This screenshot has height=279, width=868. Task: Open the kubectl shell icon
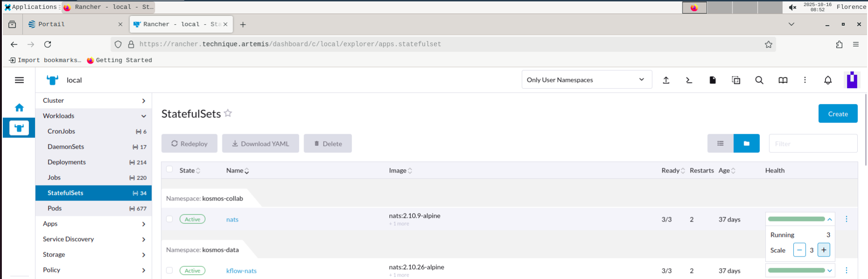pyautogui.click(x=689, y=80)
